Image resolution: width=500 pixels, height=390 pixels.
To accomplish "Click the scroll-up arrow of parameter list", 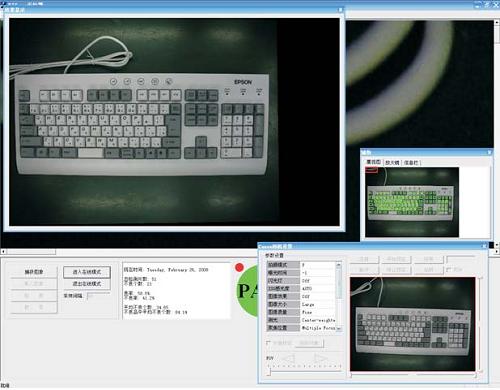I will (x=339, y=265).
